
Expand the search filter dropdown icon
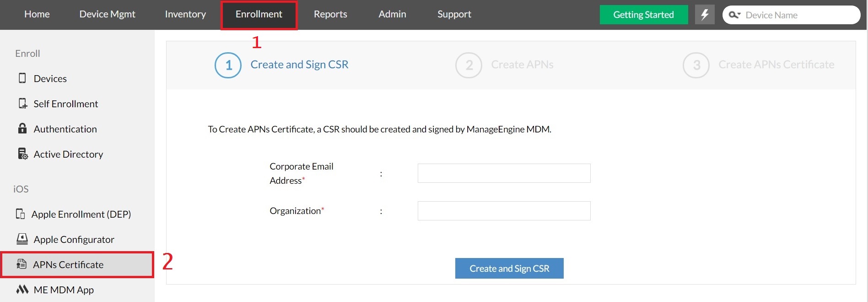(734, 15)
